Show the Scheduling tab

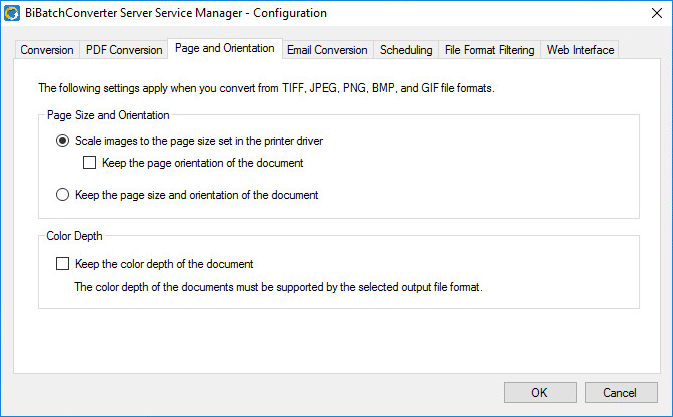(x=406, y=50)
